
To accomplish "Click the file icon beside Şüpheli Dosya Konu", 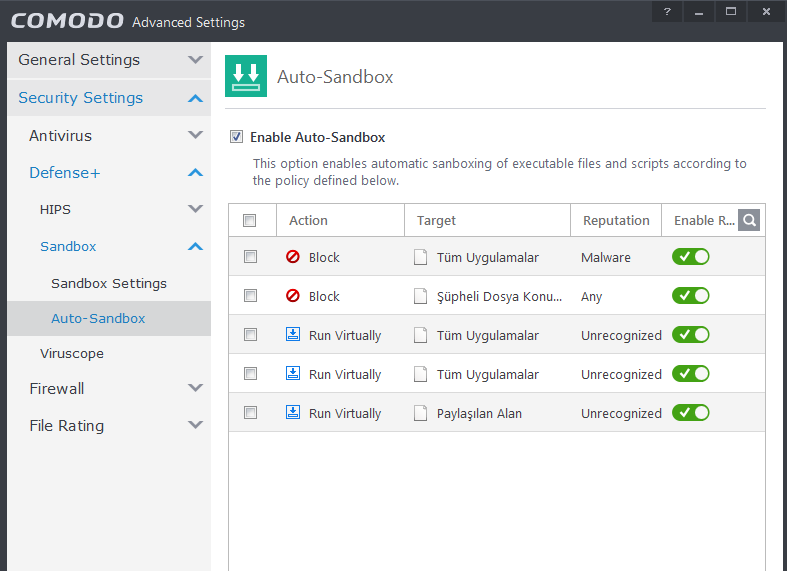I will point(421,296).
